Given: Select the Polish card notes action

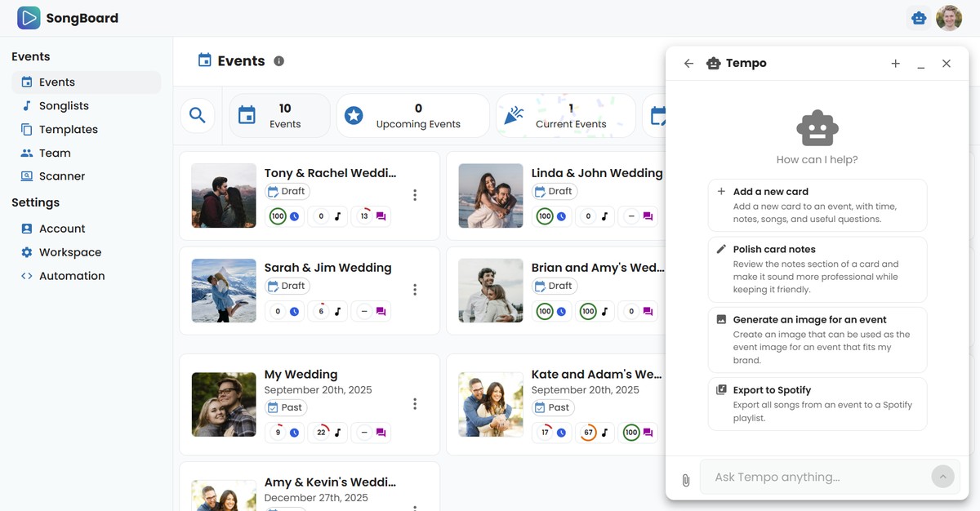Looking at the screenshot, I should point(817,263).
